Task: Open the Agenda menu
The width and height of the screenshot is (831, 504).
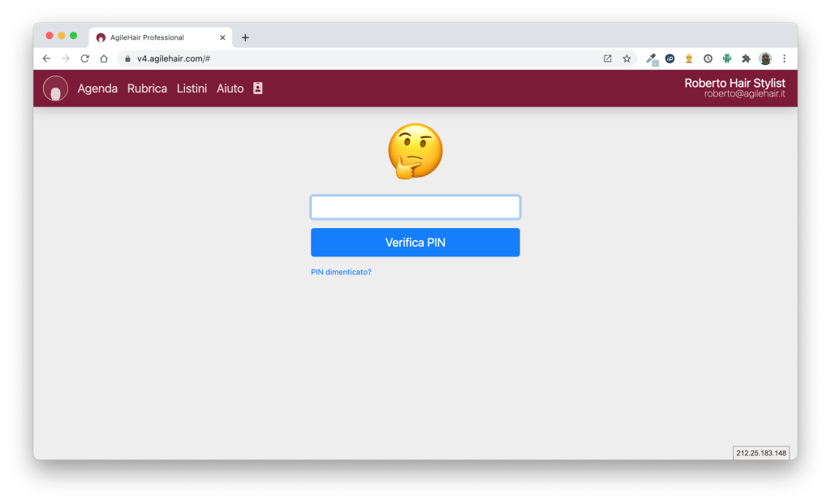Action: (x=97, y=88)
